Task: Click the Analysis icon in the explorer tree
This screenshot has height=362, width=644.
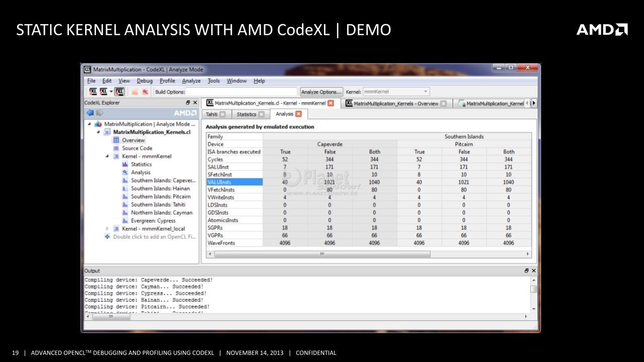Action: click(125, 172)
